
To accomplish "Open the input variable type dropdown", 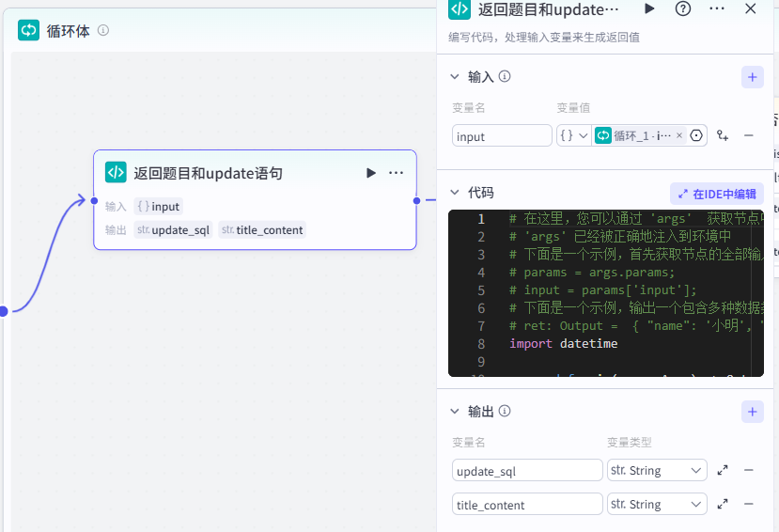I will coord(574,135).
